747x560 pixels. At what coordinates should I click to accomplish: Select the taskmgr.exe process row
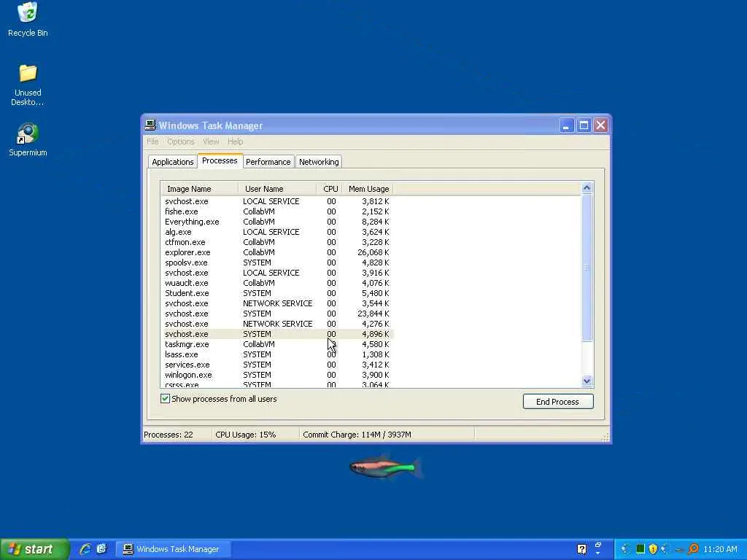pyautogui.click(x=277, y=344)
